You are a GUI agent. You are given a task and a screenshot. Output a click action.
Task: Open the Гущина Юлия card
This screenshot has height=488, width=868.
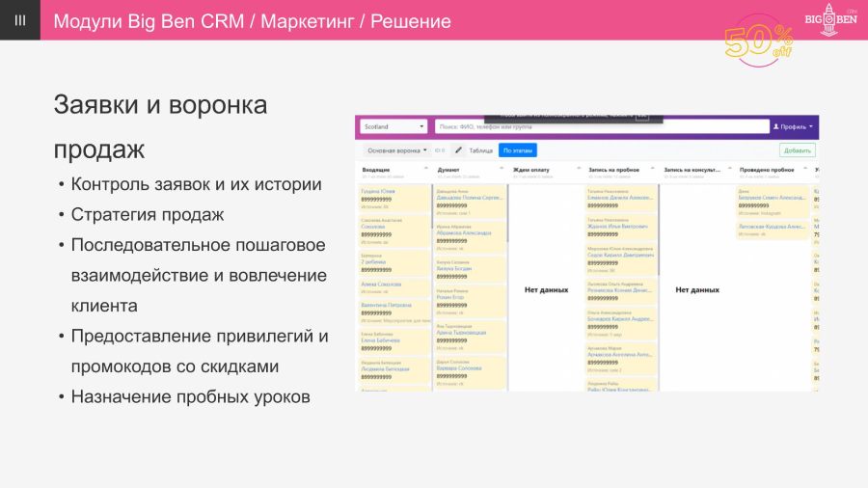[x=394, y=198]
